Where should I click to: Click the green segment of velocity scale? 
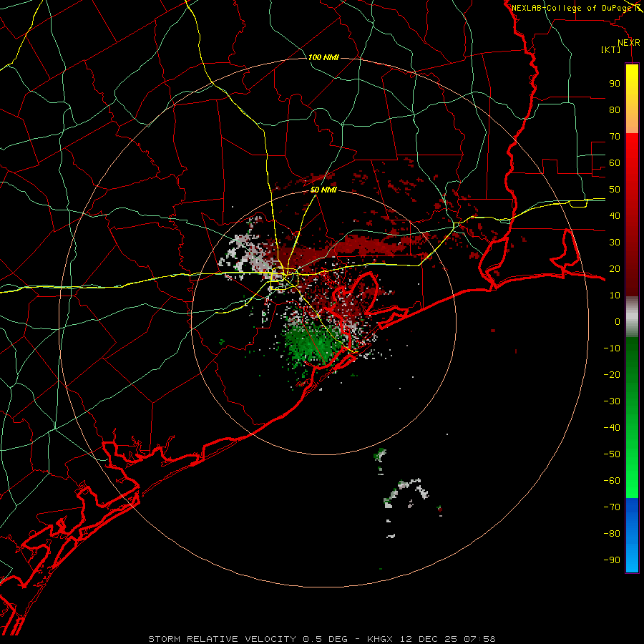coord(632,417)
